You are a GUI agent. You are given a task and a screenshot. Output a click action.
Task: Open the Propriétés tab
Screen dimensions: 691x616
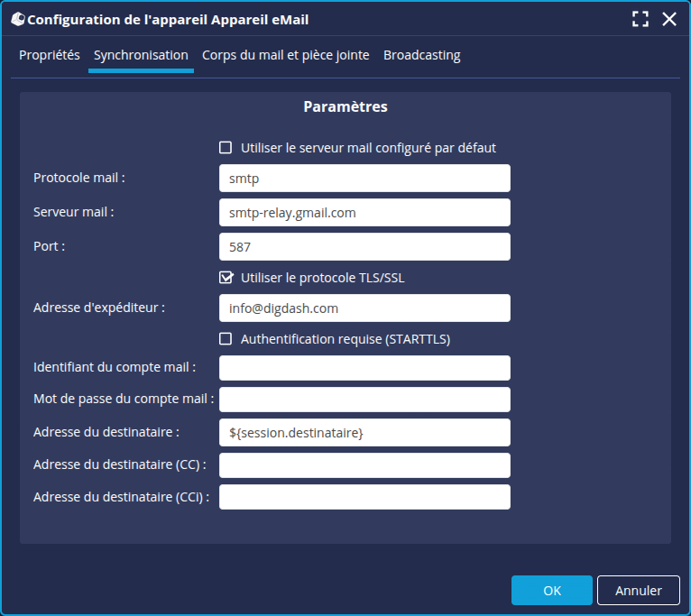tap(50, 55)
